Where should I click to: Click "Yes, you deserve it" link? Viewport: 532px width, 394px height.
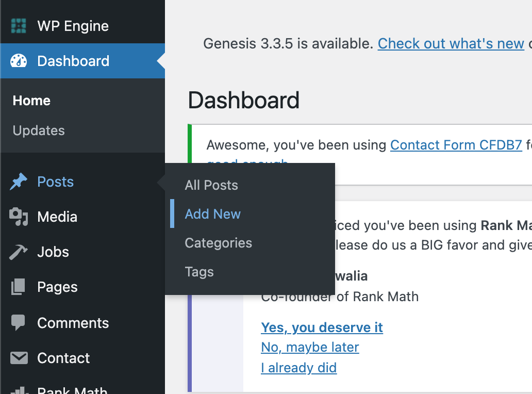pos(322,327)
